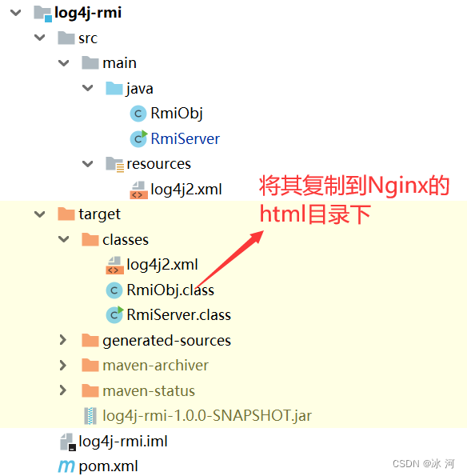This screenshot has height=476, width=467.
Task: Collapse the src folder node
Action: (40, 38)
